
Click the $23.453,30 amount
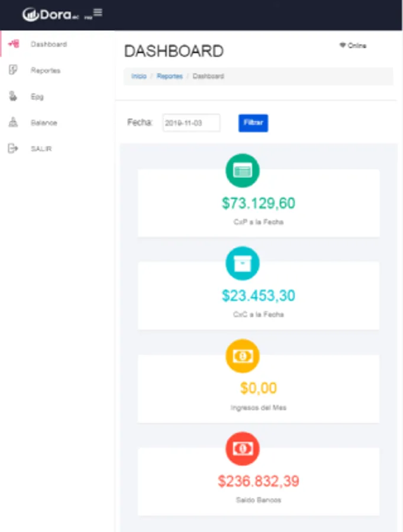tap(259, 296)
